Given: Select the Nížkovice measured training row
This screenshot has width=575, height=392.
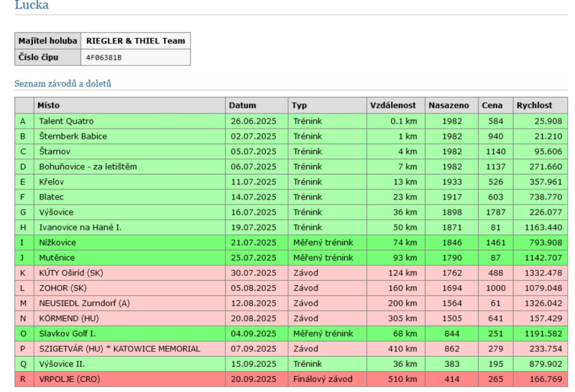Looking at the screenshot, I should (x=59, y=242).
